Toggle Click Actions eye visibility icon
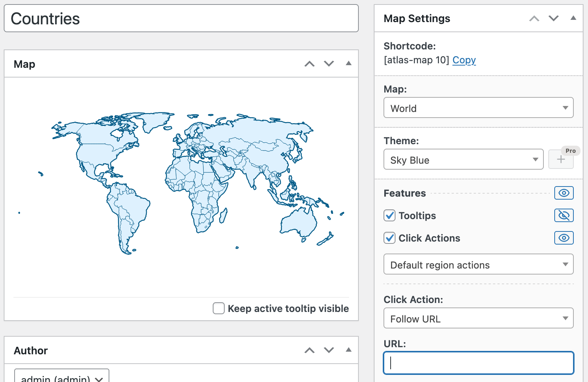The height and width of the screenshot is (382, 588). click(x=564, y=238)
